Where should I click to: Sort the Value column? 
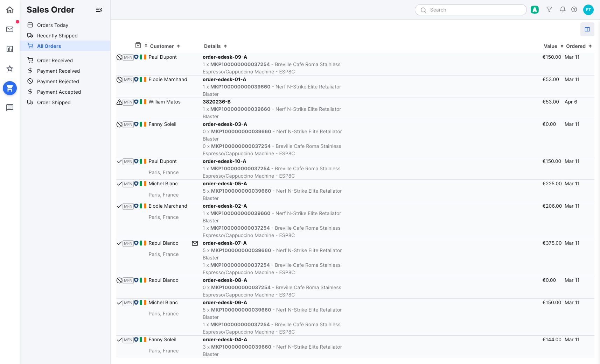tap(553, 46)
